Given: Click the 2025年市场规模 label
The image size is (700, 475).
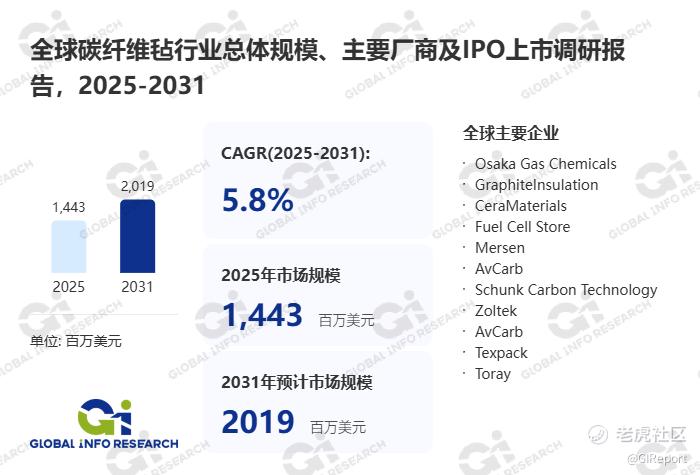Looking at the screenshot, I should click(281, 275).
